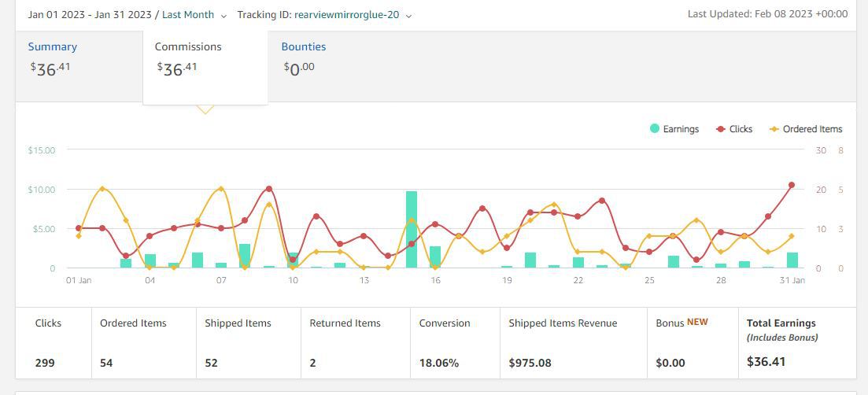Click the tallest earnings bar on Jan 15
Image resolution: width=868 pixels, height=395 pixels.
[x=412, y=230]
